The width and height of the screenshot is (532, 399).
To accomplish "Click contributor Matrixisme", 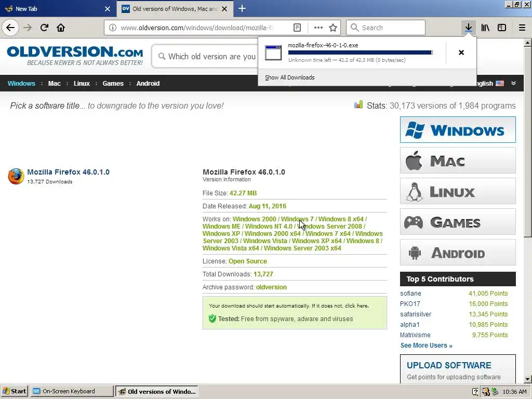I will (x=415, y=335).
